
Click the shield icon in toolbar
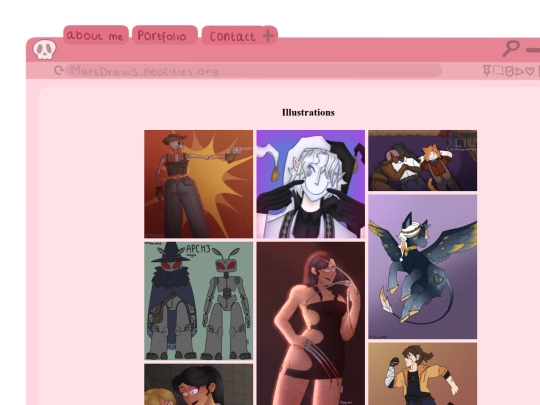509,71
